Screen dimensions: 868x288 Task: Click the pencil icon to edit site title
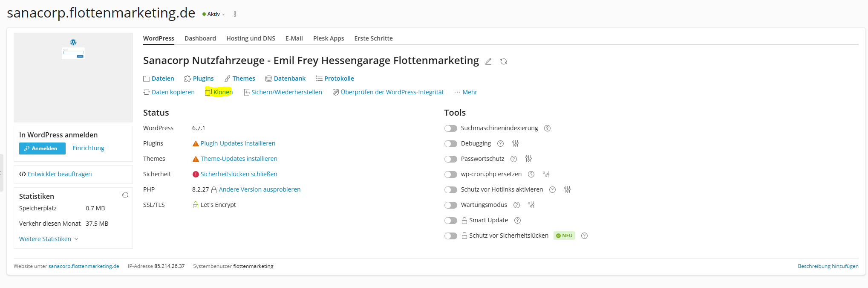click(x=488, y=61)
